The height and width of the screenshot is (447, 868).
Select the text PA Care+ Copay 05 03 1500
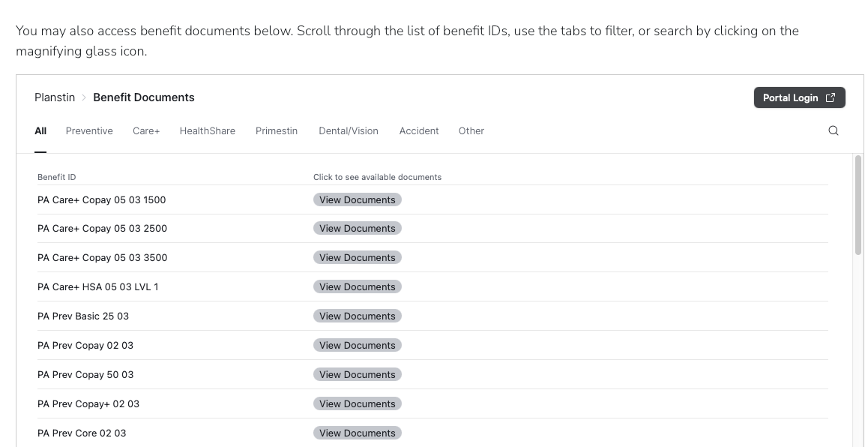[101, 200]
